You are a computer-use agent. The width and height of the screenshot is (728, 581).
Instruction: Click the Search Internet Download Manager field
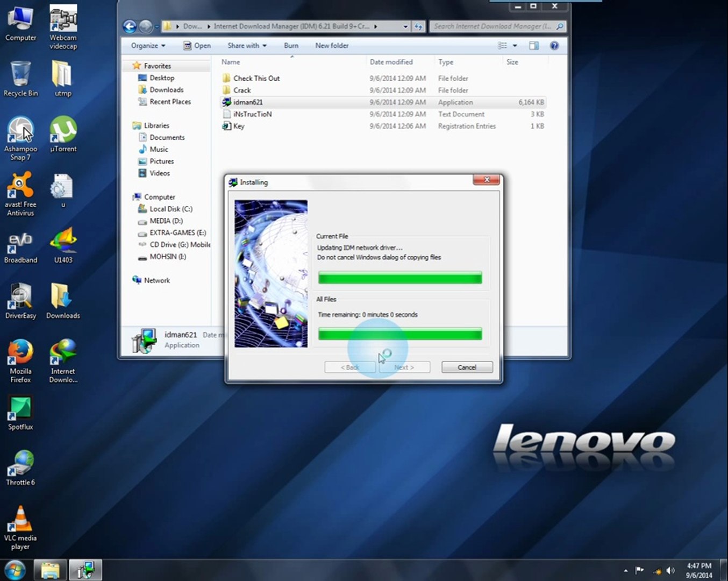pyautogui.click(x=498, y=26)
